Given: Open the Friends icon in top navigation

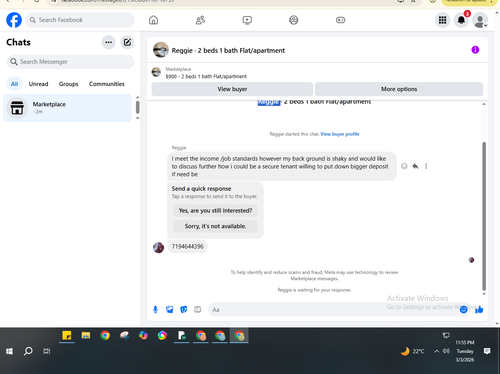Looking at the screenshot, I should (200, 20).
